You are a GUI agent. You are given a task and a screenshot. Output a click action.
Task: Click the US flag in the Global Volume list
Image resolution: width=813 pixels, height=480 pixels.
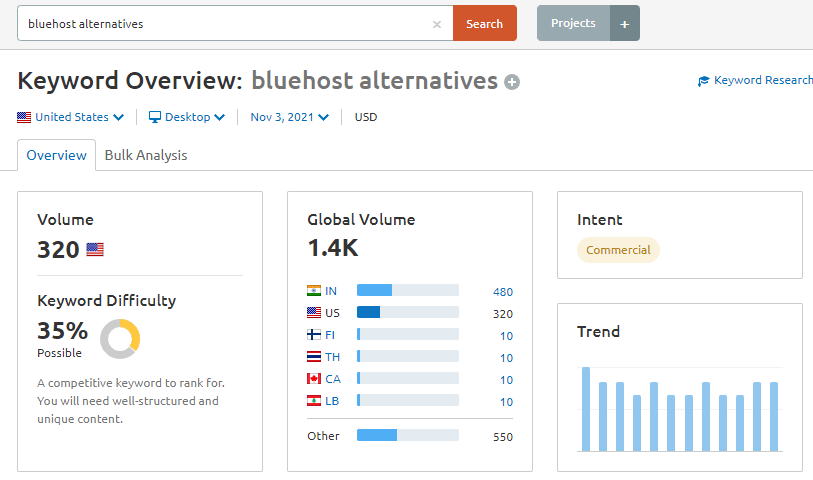(x=314, y=313)
